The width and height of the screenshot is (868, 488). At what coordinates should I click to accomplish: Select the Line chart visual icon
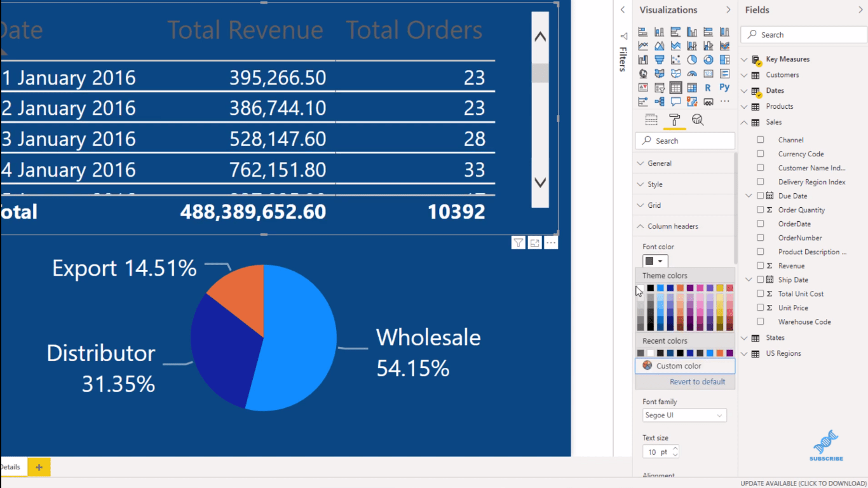pyautogui.click(x=643, y=46)
